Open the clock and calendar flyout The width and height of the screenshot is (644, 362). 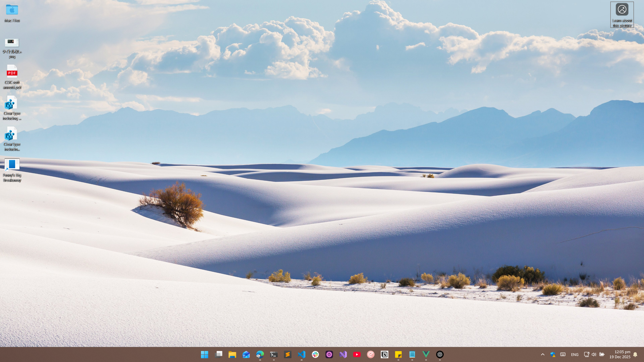[620, 354]
